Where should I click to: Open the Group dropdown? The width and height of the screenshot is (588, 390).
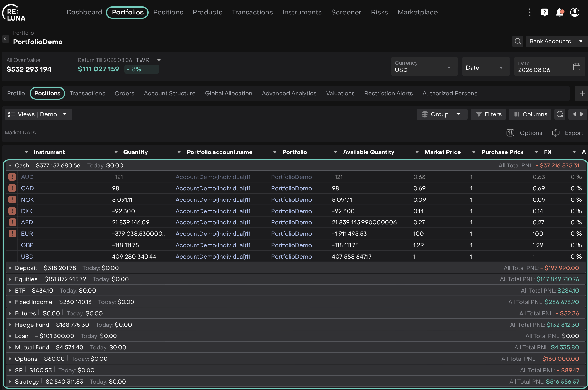click(441, 114)
